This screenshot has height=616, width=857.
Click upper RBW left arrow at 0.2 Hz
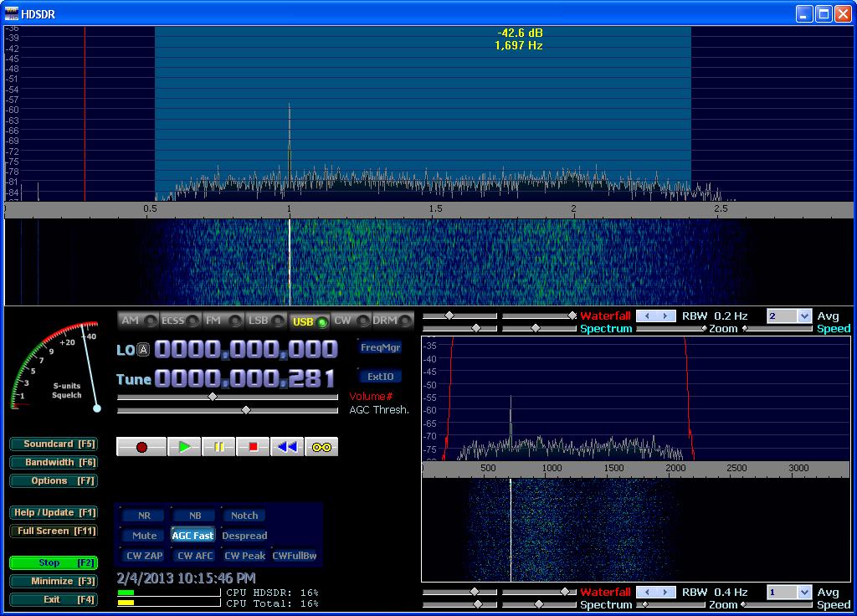[647, 316]
